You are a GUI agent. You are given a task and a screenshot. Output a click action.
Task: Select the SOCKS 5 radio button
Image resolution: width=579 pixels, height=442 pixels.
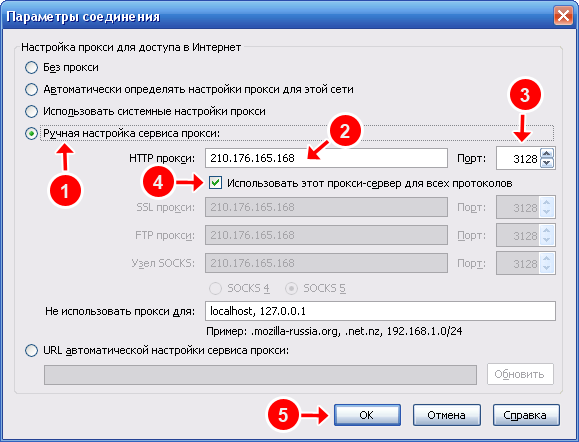point(291,288)
